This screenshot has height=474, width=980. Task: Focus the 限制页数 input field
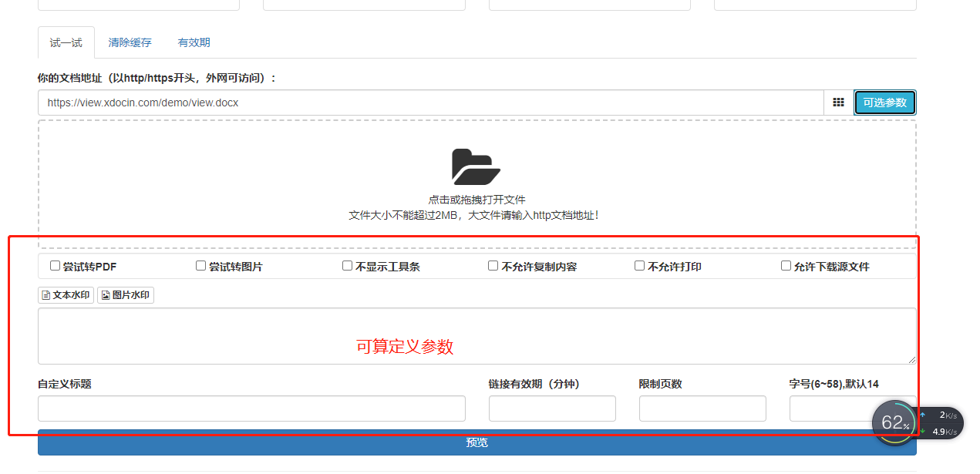tap(702, 408)
